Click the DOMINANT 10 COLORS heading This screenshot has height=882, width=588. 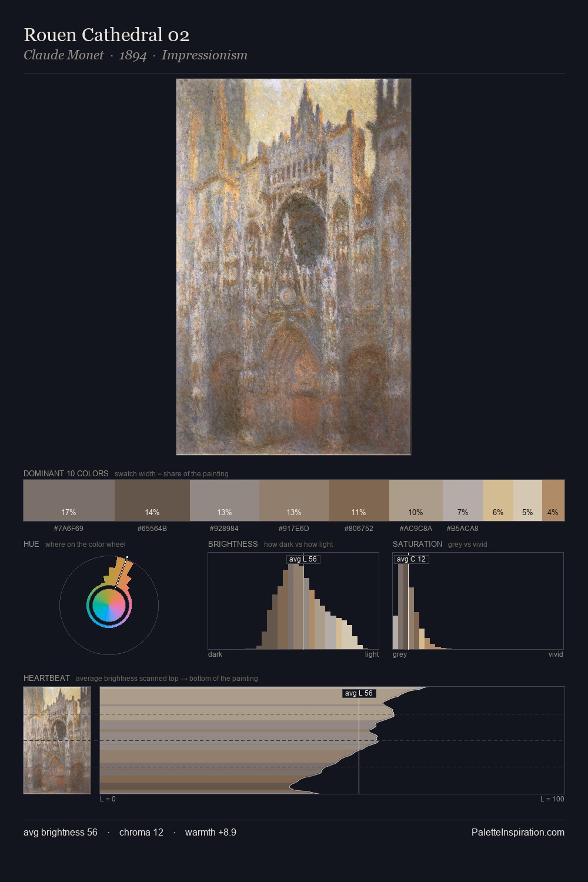[66, 473]
